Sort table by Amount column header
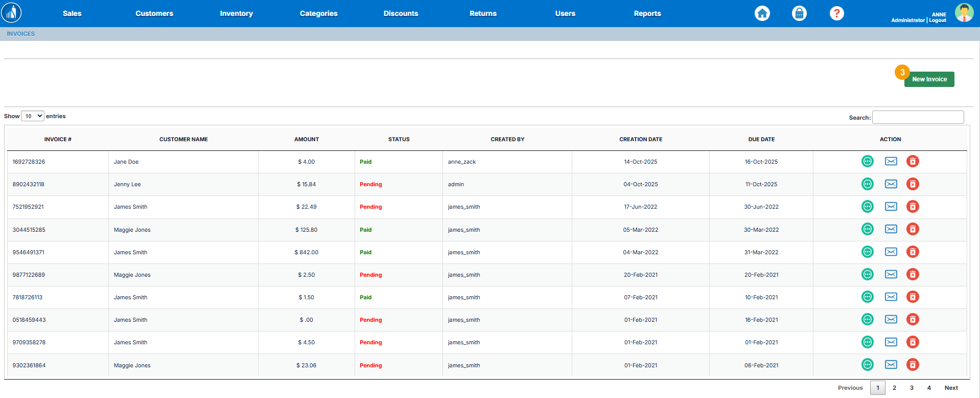Viewport: 980px width, 398px height. pyautogui.click(x=306, y=139)
